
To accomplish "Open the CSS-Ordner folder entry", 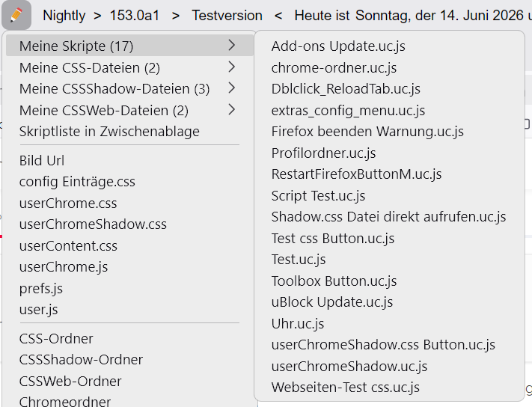I will point(129,338).
